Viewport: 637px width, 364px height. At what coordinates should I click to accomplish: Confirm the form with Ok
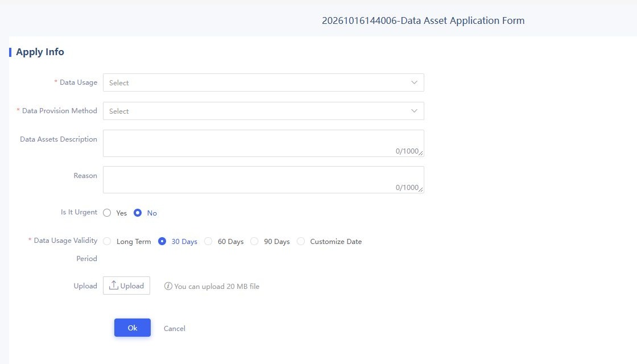[x=133, y=328]
